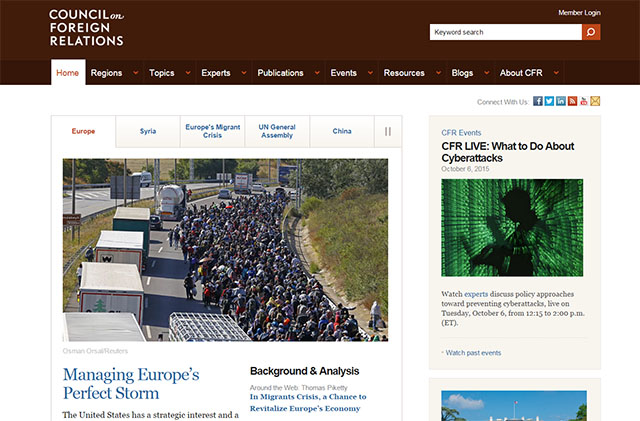Click Around the Web: Thomas Piketty label

pos(299,388)
